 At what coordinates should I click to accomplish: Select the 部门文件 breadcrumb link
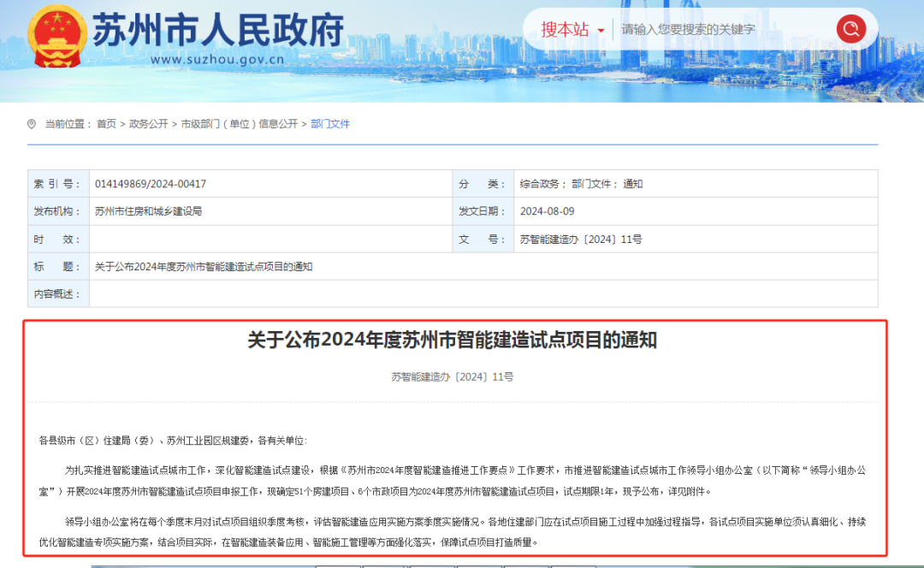point(330,124)
